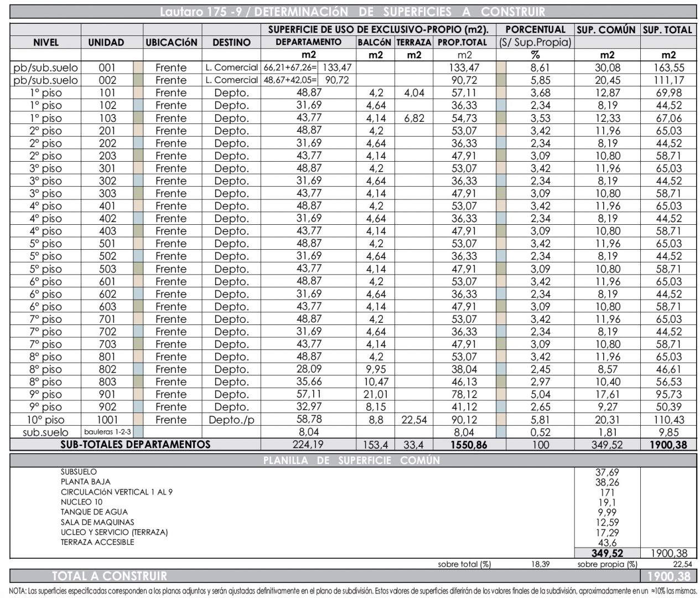The width and height of the screenshot is (700, 598).
Task: Select the UNIDAD column header
Action: [x=106, y=43]
